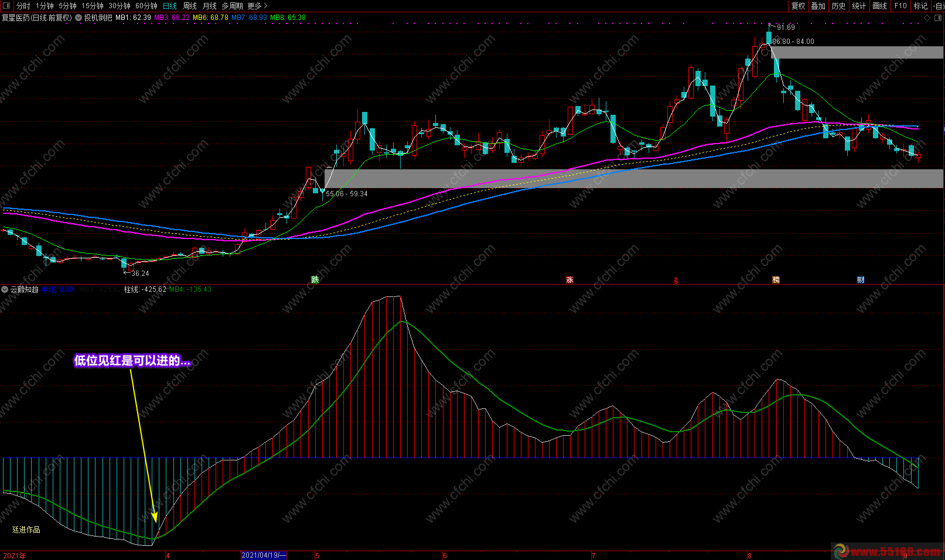Switch to 分时 intraday view
Screen dimensions: 945x560
[x=23, y=6]
